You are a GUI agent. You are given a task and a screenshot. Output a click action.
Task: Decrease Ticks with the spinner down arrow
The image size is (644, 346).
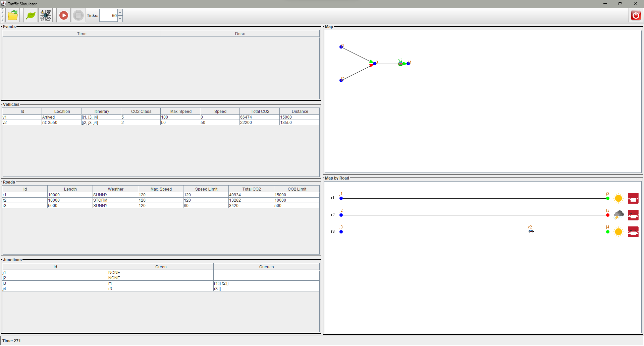pos(120,19)
